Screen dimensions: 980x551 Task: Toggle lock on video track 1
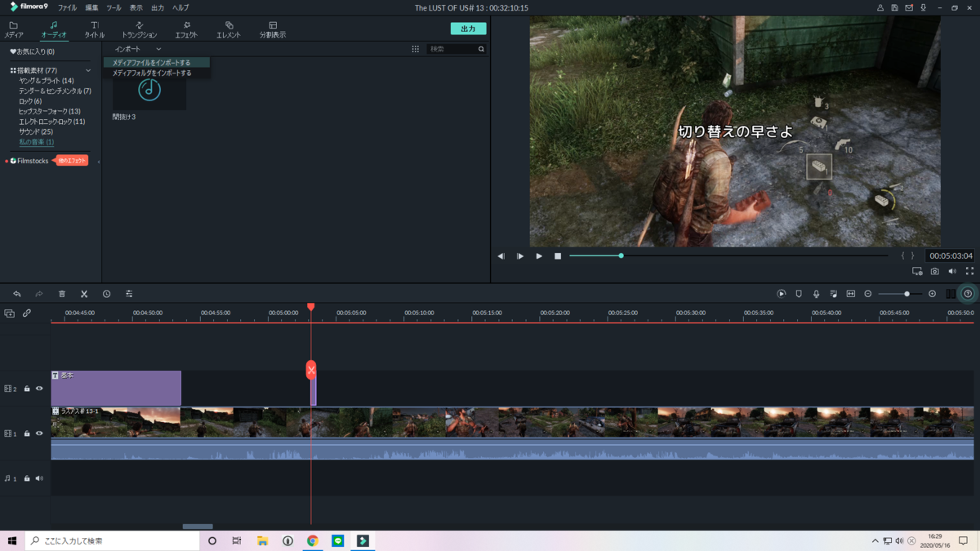coord(27,433)
